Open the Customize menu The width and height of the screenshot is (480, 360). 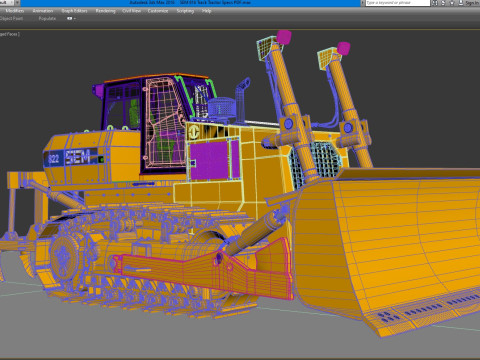point(158,11)
